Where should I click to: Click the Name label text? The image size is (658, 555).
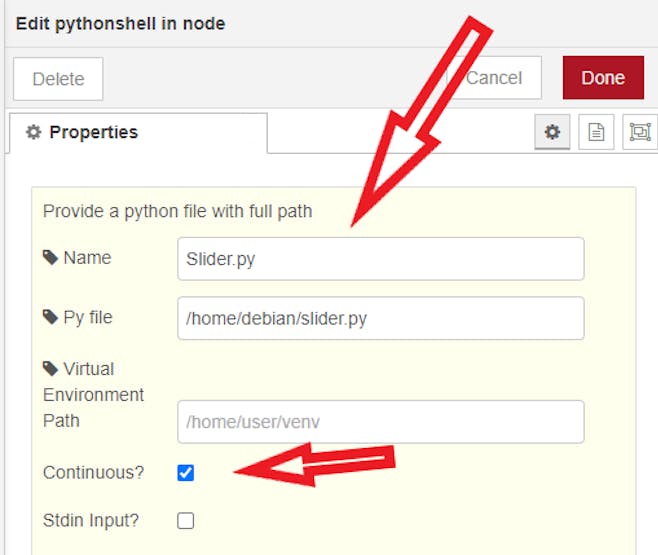(87, 258)
